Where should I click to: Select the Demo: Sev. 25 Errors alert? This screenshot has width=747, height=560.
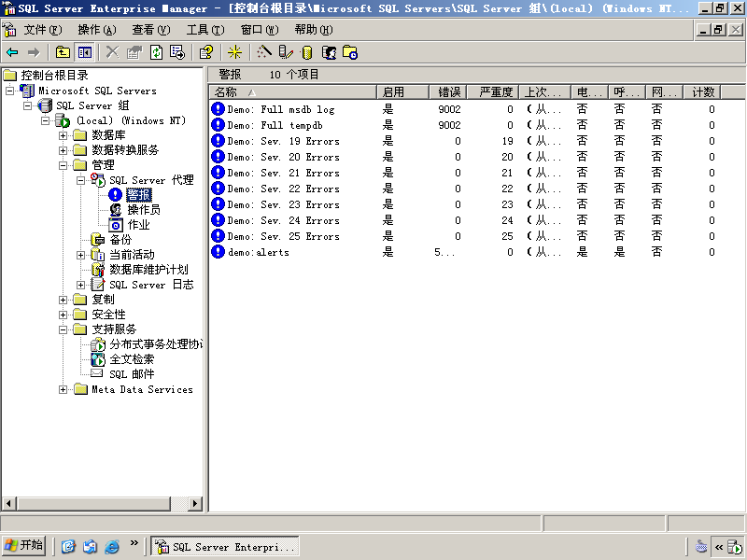click(284, 237)
